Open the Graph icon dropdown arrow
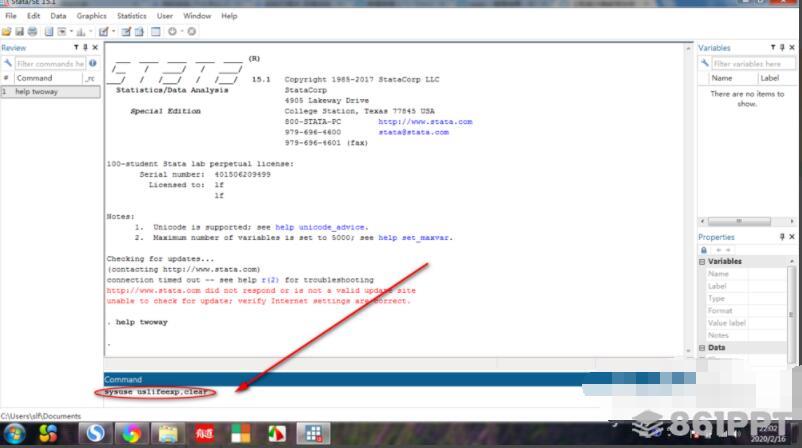 [x=91, y=31]
